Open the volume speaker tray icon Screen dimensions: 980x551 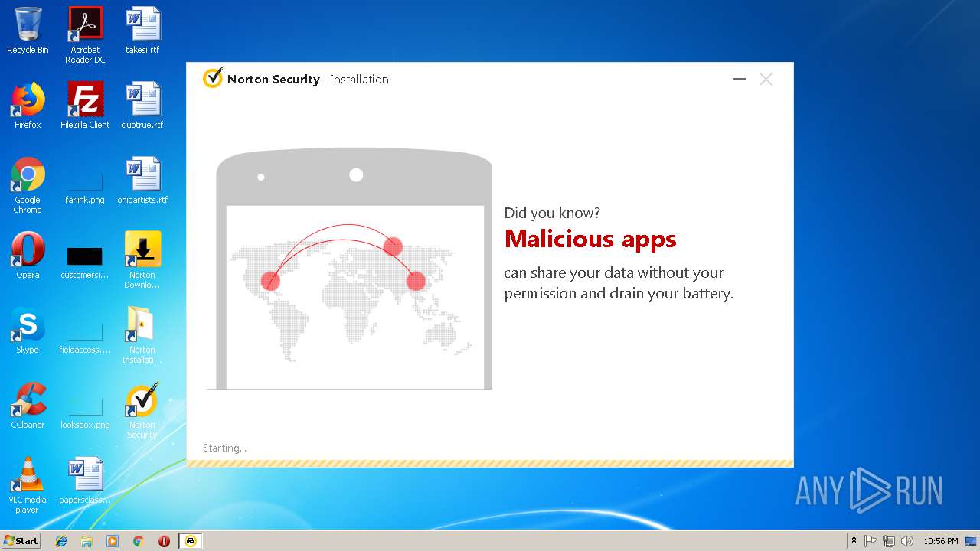click(907, 541)
